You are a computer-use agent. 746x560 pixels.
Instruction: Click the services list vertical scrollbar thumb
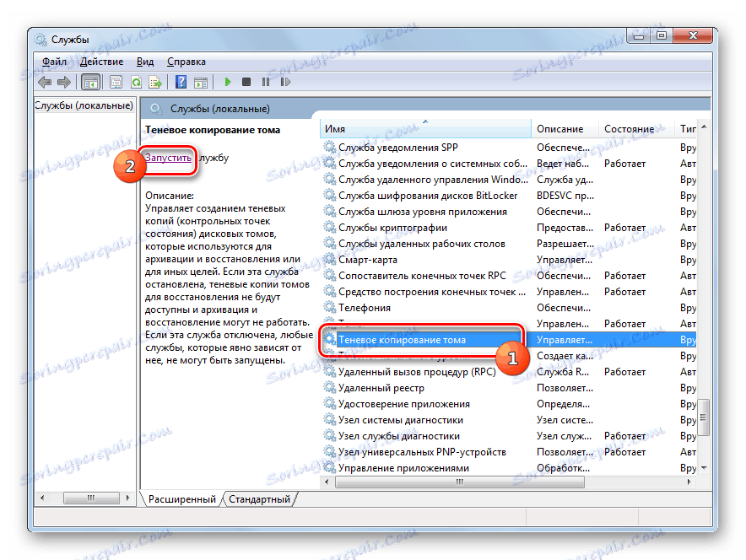(x=704, y=417)
